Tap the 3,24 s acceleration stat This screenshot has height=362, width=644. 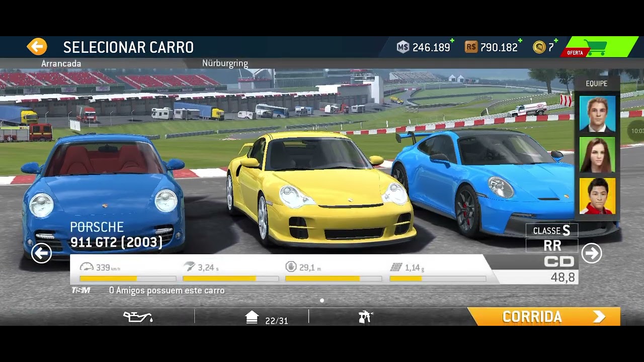coord(230,272)
